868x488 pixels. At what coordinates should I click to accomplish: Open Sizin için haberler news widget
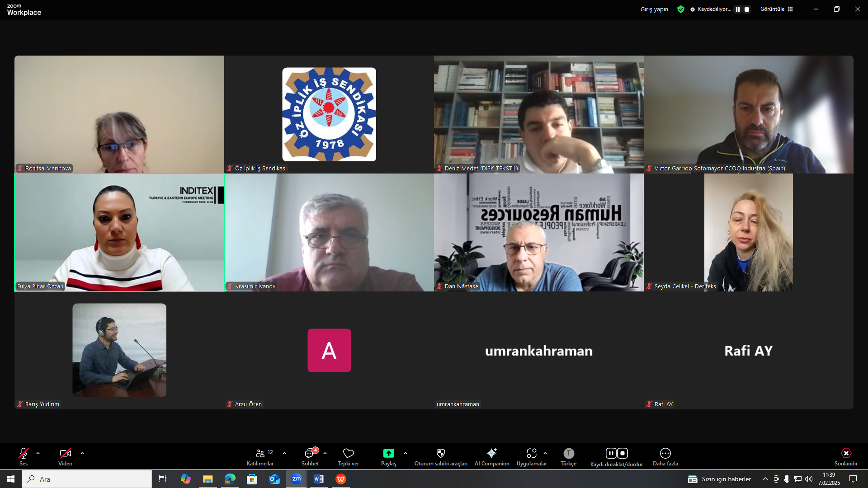click(x=720, y=479)
